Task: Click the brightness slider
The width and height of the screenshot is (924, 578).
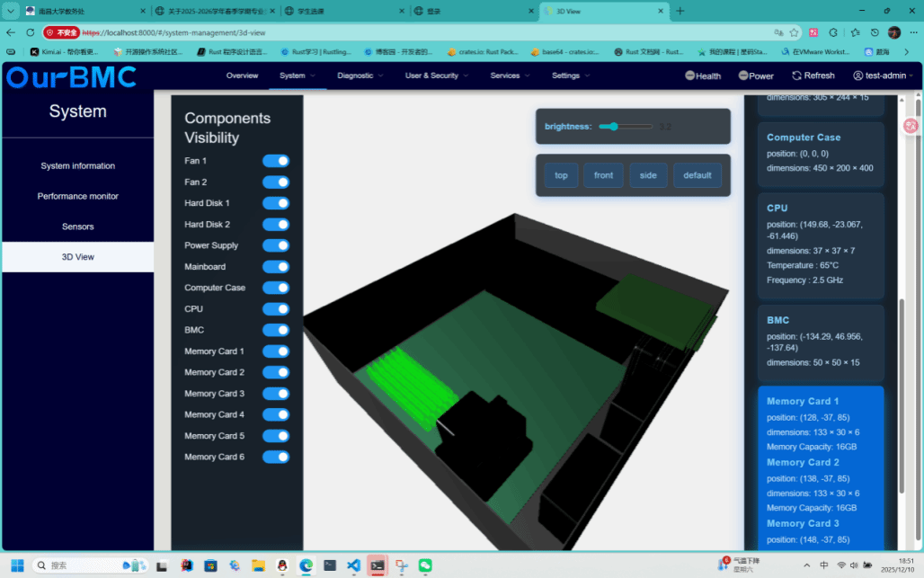Action: pyautogui.click(x=626, y=127)
